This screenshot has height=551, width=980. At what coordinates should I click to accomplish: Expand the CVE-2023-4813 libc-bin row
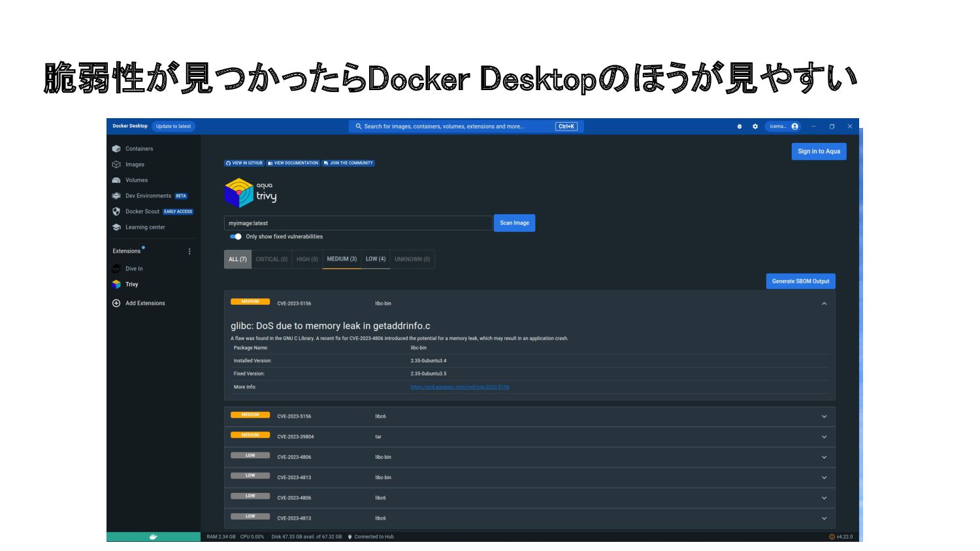tap(824, 477)
